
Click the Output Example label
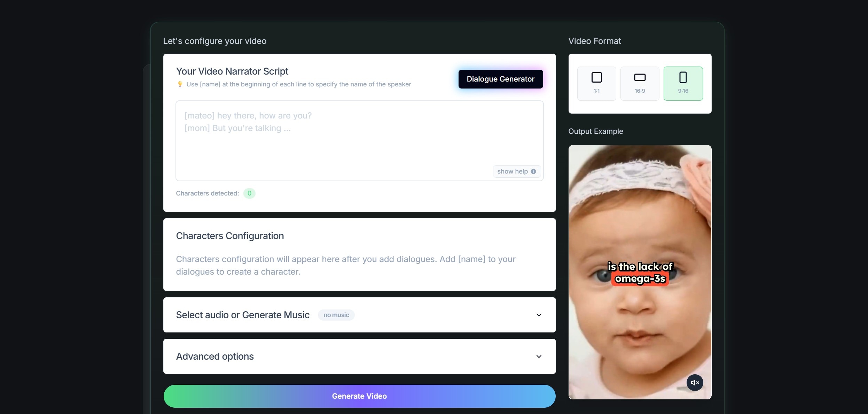pos(596,131)
